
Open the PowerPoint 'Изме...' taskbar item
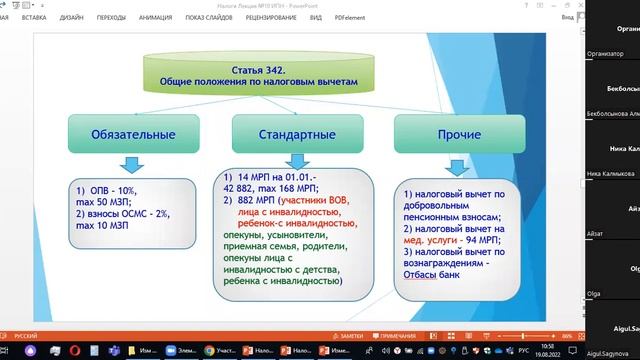pos(335,350)
